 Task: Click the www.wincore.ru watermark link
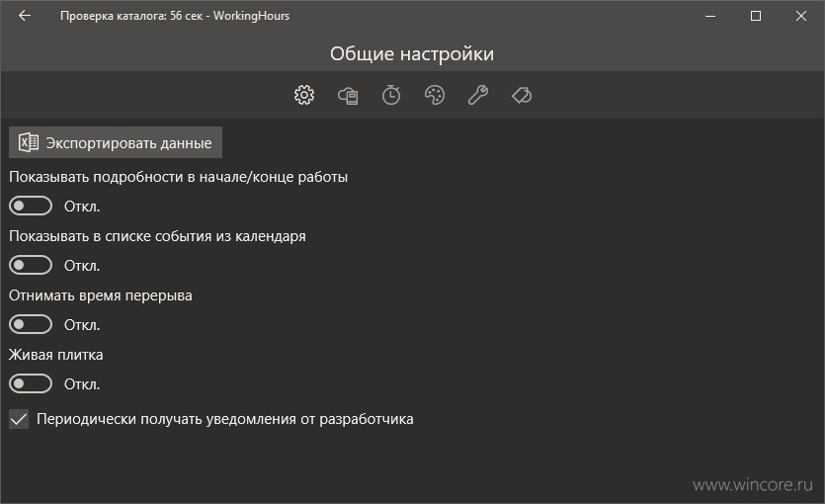[x=753, y=484]
